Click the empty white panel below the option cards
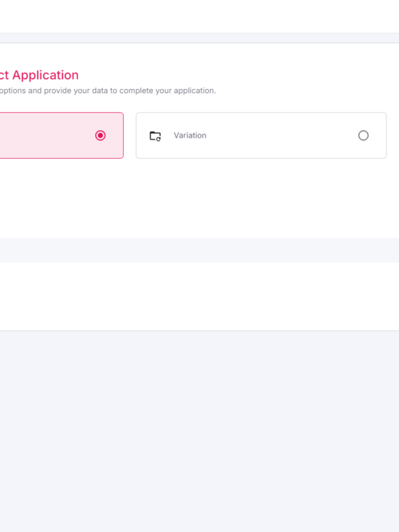Image resolution: width=399 pixels, height=532 pixels. point(199,198)
